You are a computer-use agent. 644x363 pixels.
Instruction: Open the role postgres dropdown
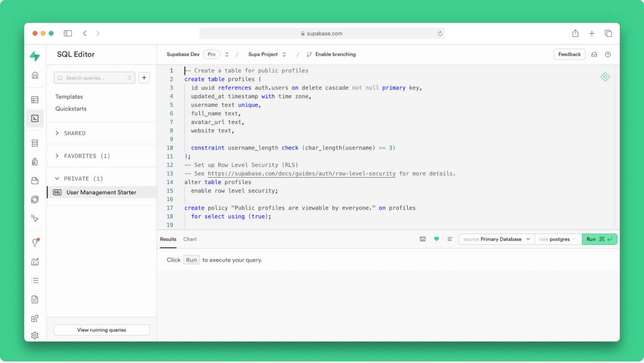558,239
